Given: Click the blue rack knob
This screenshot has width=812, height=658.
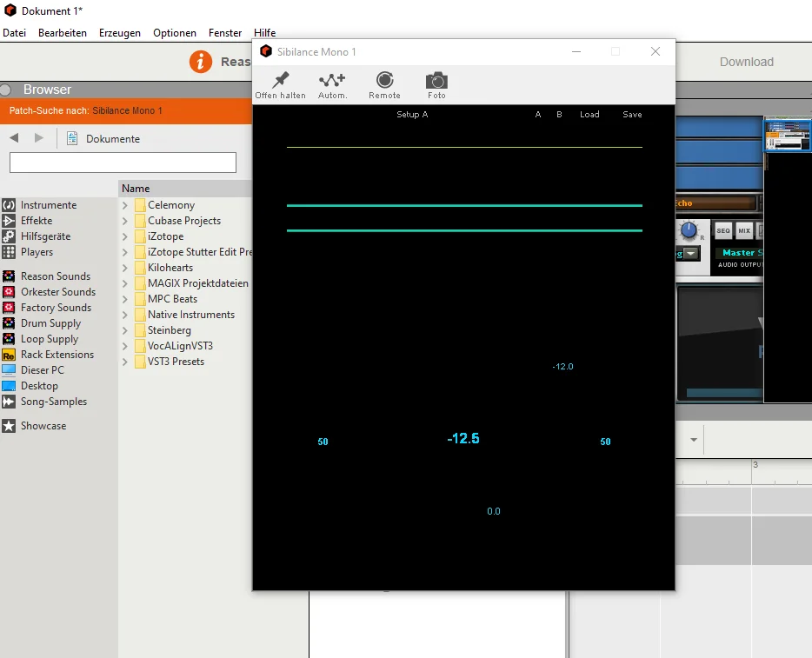Looking at the screenshot, I should (x=689, y=229).
